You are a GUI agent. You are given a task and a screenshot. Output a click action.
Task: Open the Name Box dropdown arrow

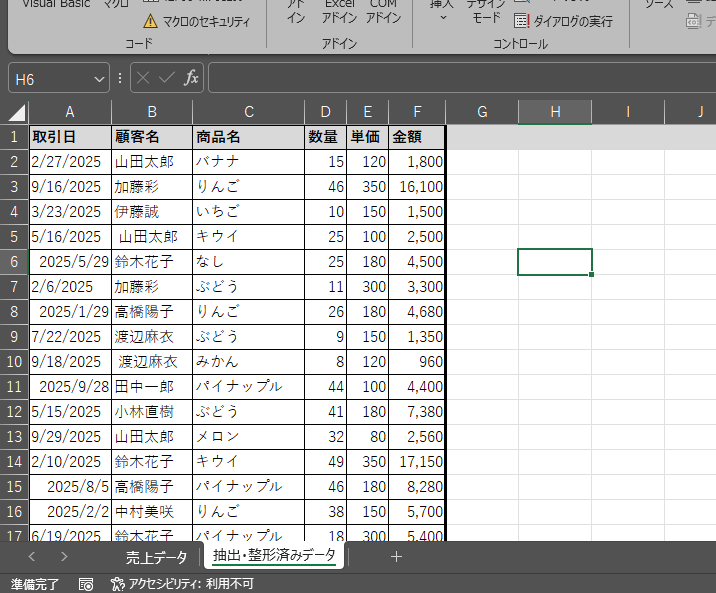pyautogui.click(x=99, y=78)
